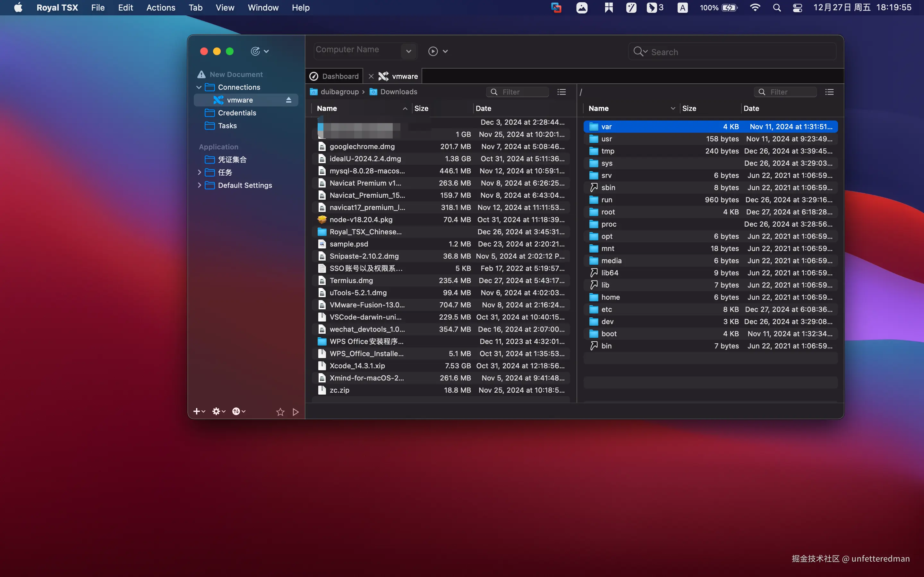924x577 pixels.
Task: Expand the Default Settings folder
Action: (x=199, y=185)
